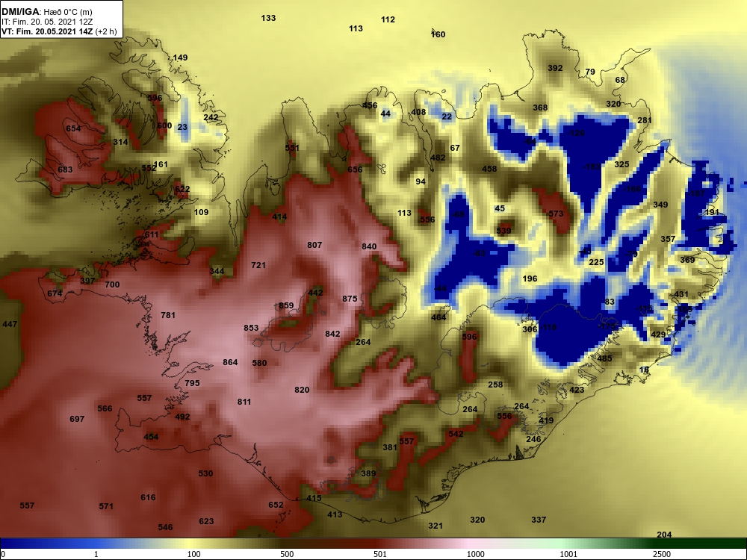Click the map value "242"
747x560 pixels.
(x=211, y=118)
